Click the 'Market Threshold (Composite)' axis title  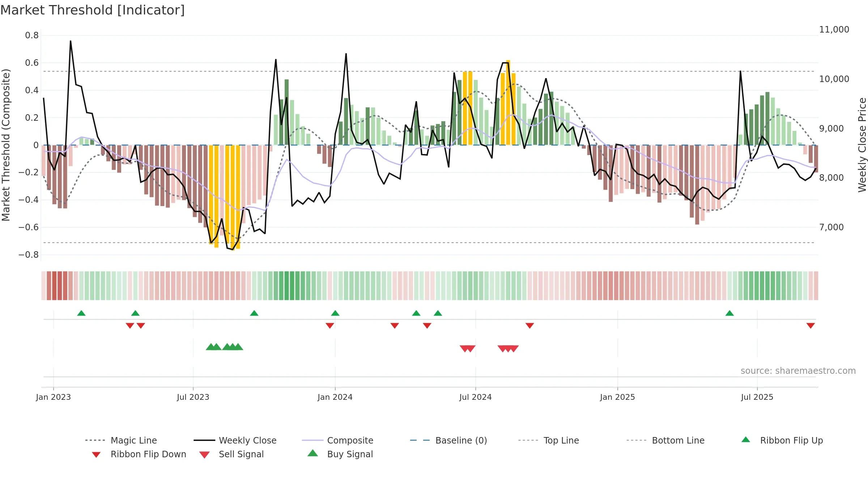pos(6,145)
